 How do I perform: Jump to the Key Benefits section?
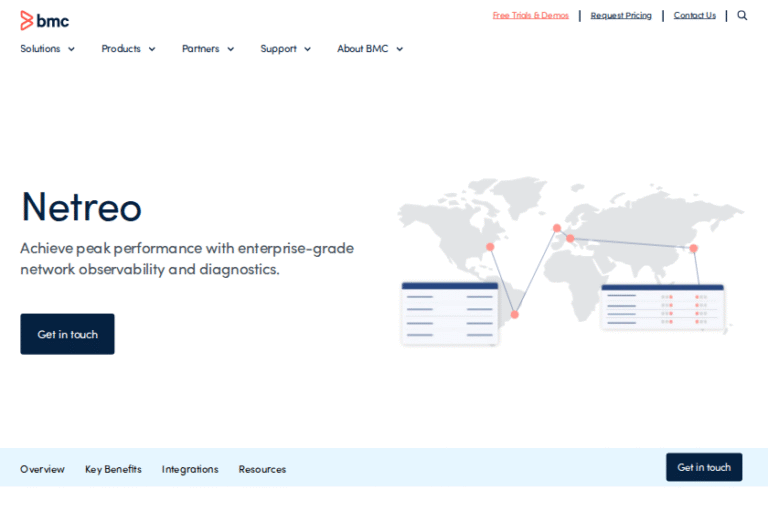[113, 469]
